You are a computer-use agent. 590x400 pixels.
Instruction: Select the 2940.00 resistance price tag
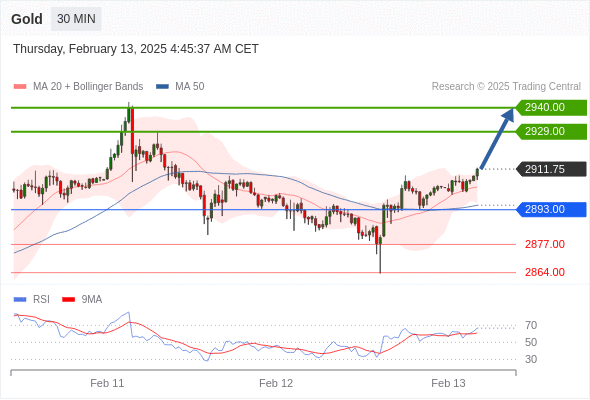(x=551, y=108)
